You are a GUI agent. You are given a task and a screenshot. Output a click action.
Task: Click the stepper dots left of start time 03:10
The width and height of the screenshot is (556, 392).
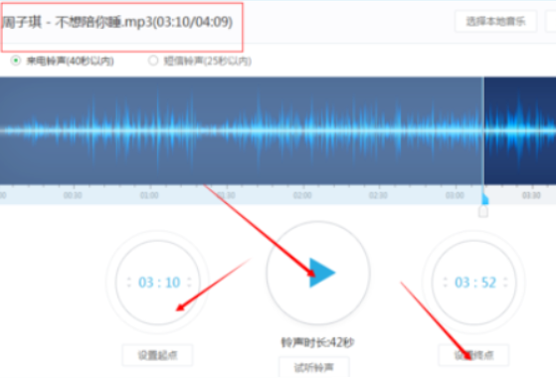129,283
